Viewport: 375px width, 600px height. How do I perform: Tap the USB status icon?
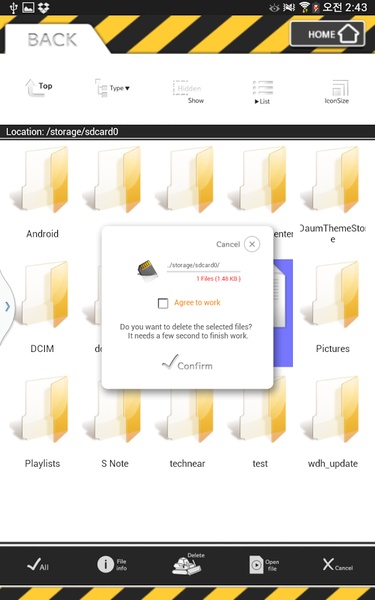(x=13, y=7)
